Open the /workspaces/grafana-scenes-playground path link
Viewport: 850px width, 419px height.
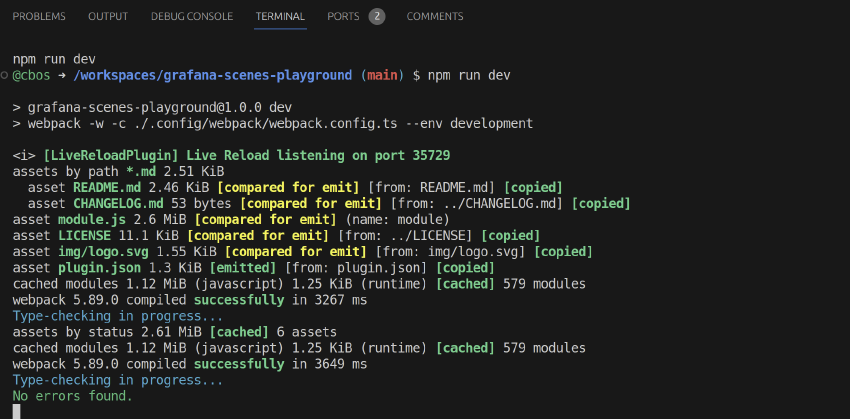click(213, 75)
